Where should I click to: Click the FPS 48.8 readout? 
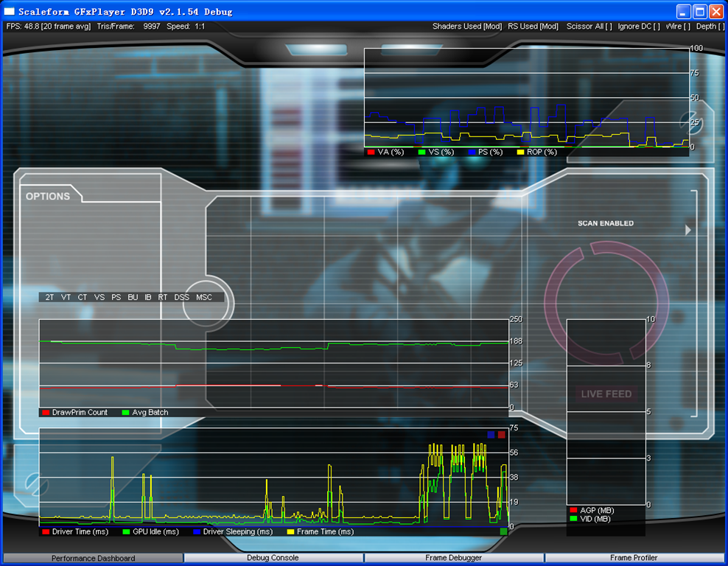[49, 27]
